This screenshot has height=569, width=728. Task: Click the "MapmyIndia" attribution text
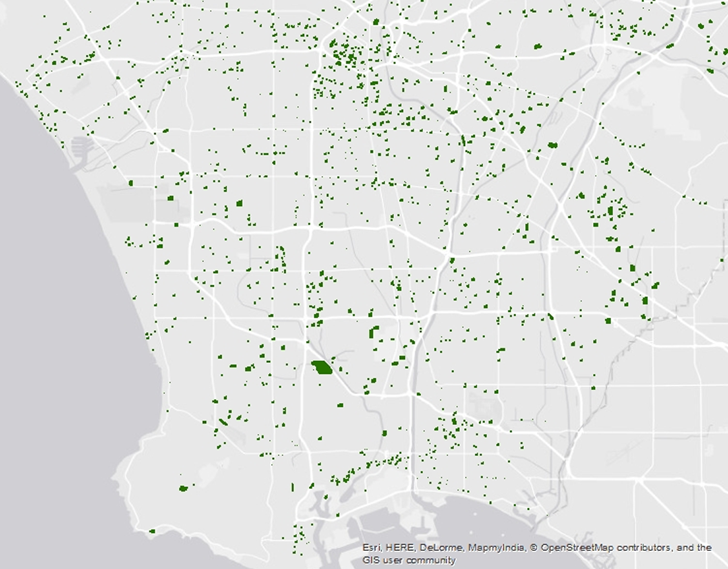[496, 548]
